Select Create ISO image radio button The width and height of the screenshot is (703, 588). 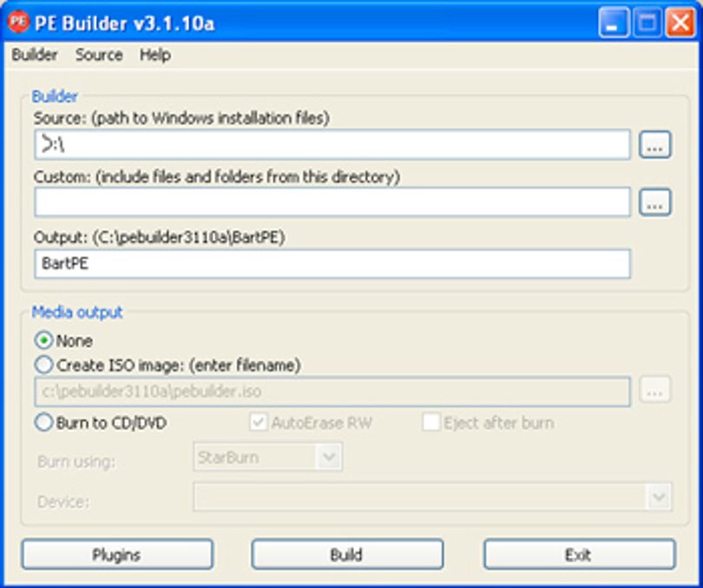point(44,365)
